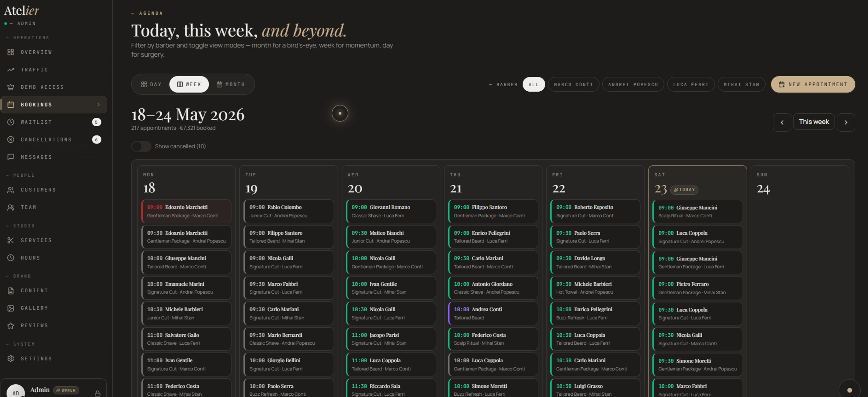Expand the Bookings chevron arrow
This screenshot has width=868, height=397.
click(x=98, y=104)
